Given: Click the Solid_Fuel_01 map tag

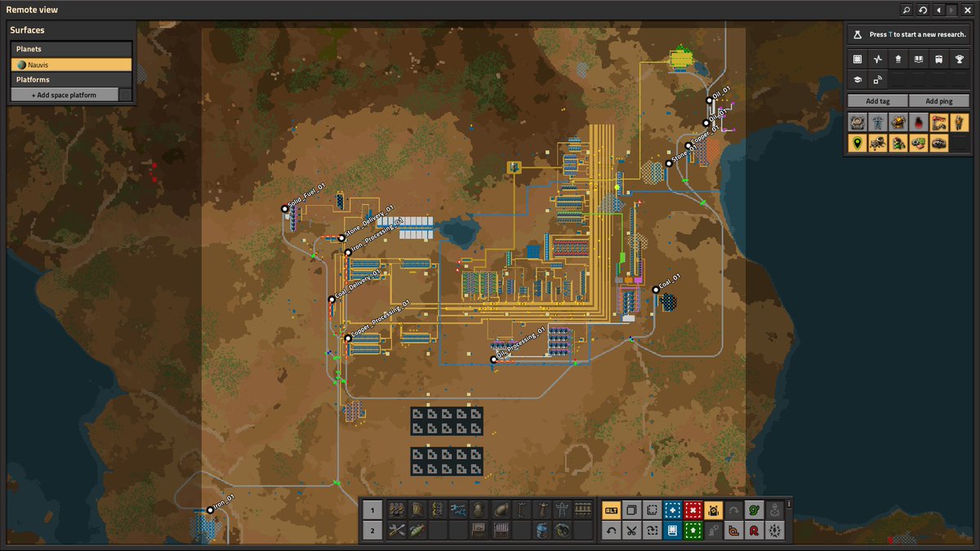Looking at the screenshot, I should tap(285, 209).
